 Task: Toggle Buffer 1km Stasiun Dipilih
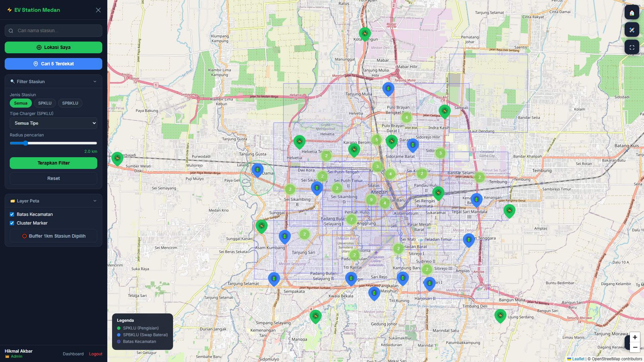click(53, 236)
